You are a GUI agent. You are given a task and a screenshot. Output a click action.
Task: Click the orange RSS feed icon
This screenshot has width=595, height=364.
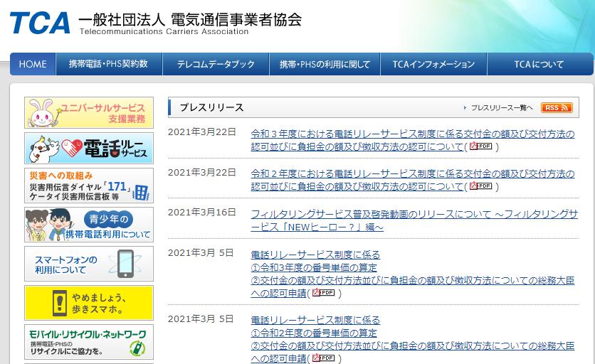click(x=557, y=107)
